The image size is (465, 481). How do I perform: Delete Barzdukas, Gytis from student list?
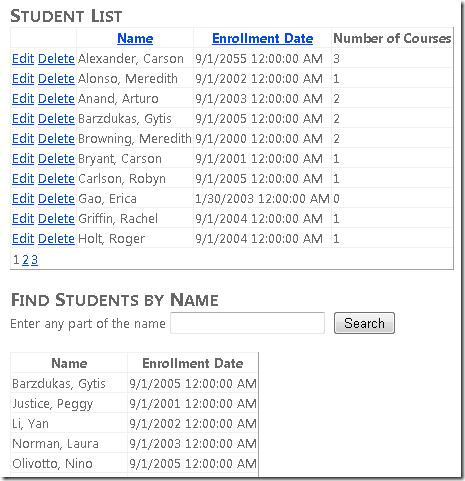tap(56, 119)
